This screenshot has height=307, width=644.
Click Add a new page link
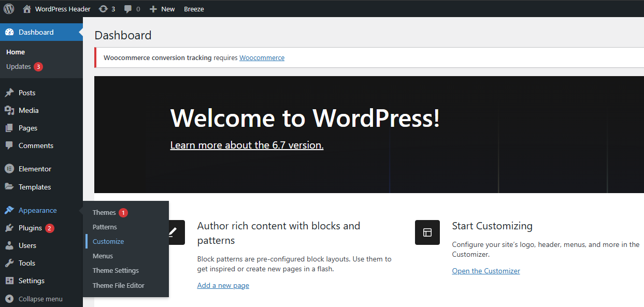[x=223, y=285]
